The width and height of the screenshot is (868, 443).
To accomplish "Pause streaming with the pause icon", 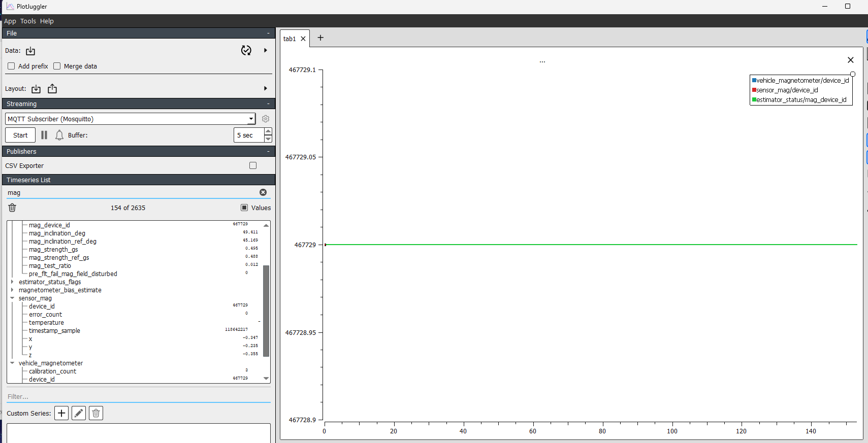I will click(x=44, y=135).
